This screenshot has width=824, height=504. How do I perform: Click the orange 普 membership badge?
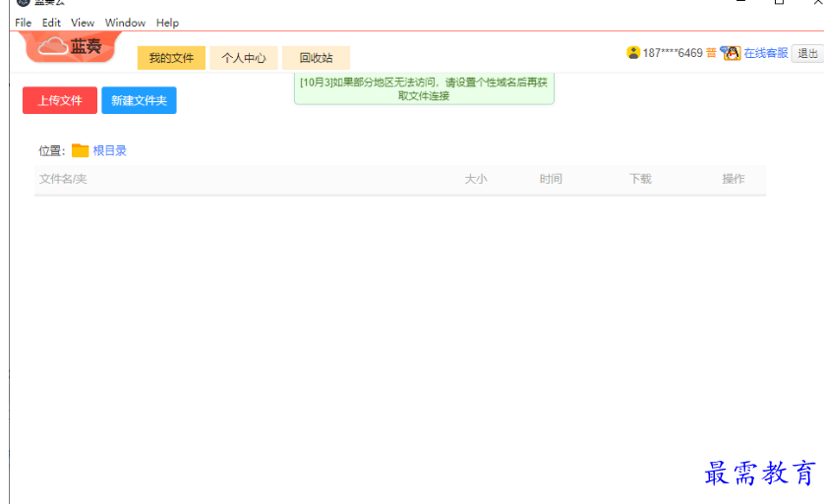[x=711, y=53]
